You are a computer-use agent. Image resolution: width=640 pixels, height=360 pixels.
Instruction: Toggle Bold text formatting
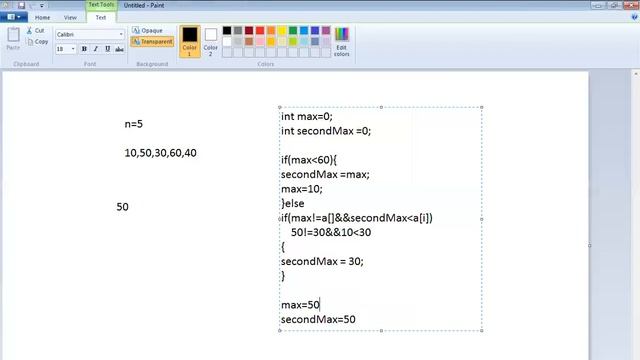click(84, 49)
